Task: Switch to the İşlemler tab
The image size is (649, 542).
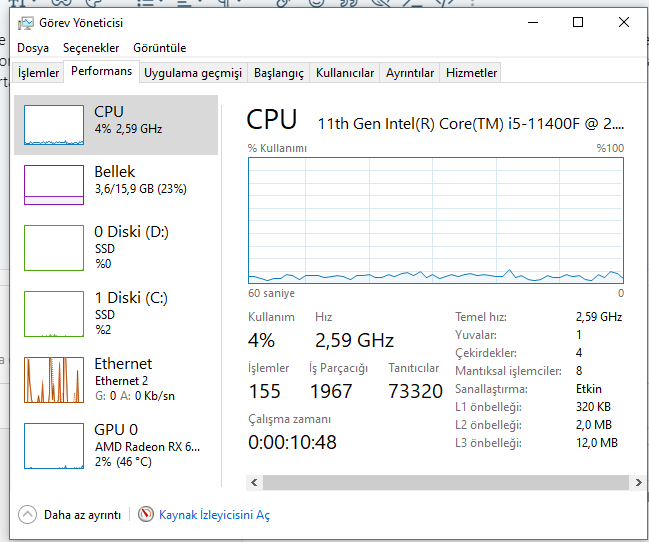Action: [x=39, y=73]
